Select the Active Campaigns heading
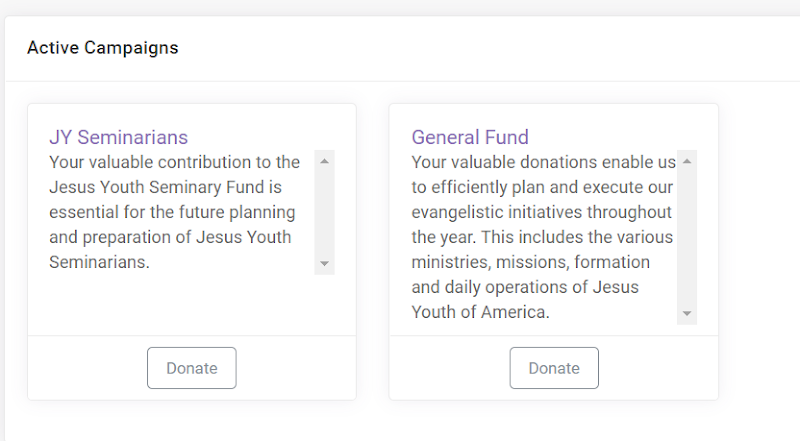 pos(103,47)
